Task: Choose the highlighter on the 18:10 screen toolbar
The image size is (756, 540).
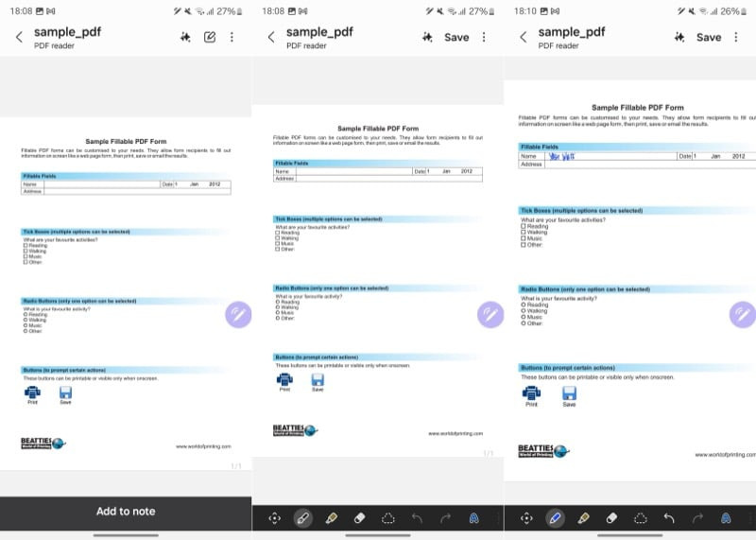Action: (x=583, y=518)
